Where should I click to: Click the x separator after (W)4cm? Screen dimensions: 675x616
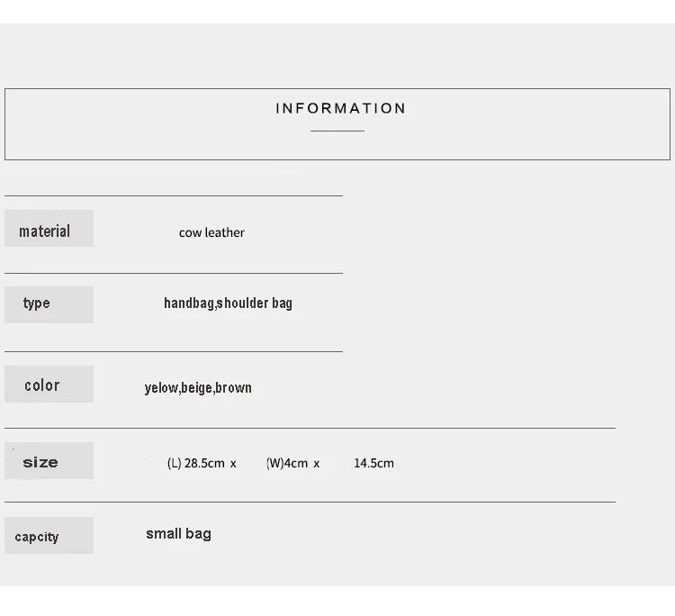(x=317, y=464)
